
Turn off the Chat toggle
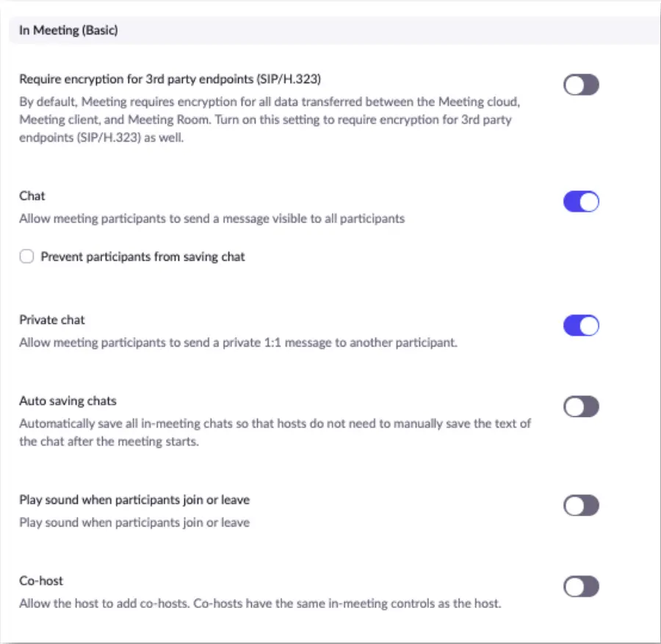581,202
